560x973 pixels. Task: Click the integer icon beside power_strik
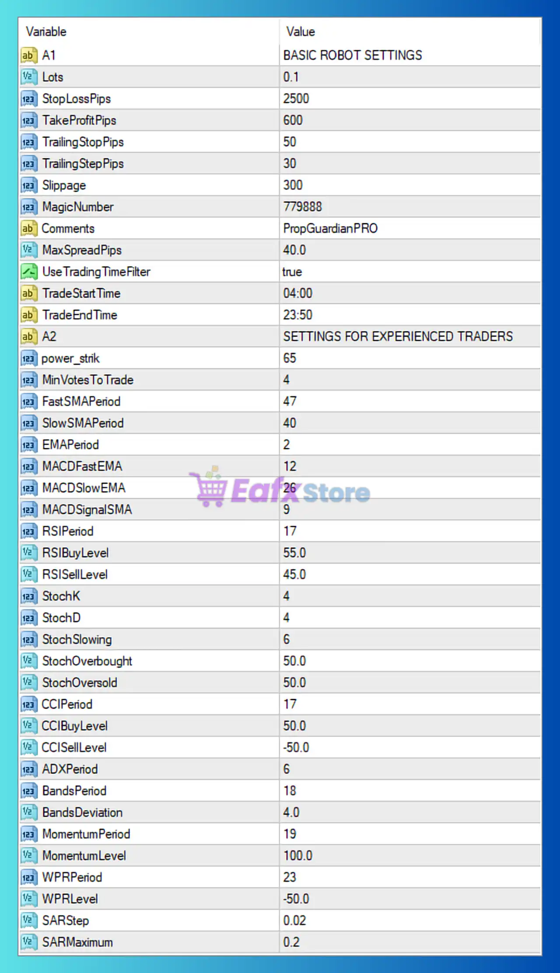click(x=28, y=358)
